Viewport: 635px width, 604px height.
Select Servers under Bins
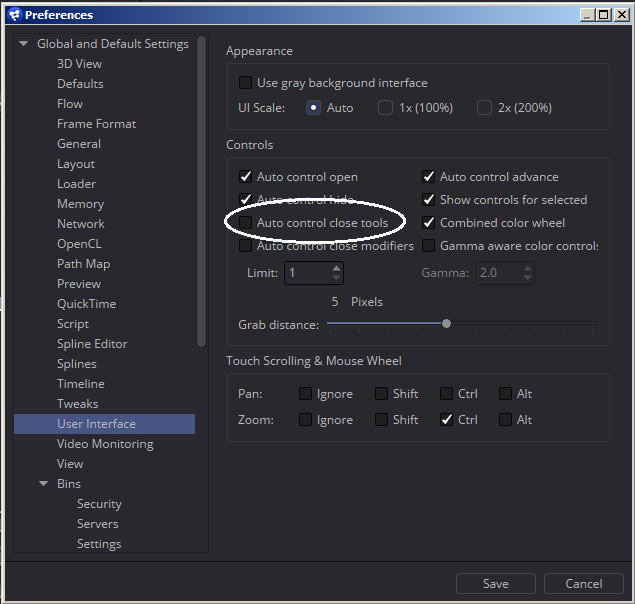98,524
